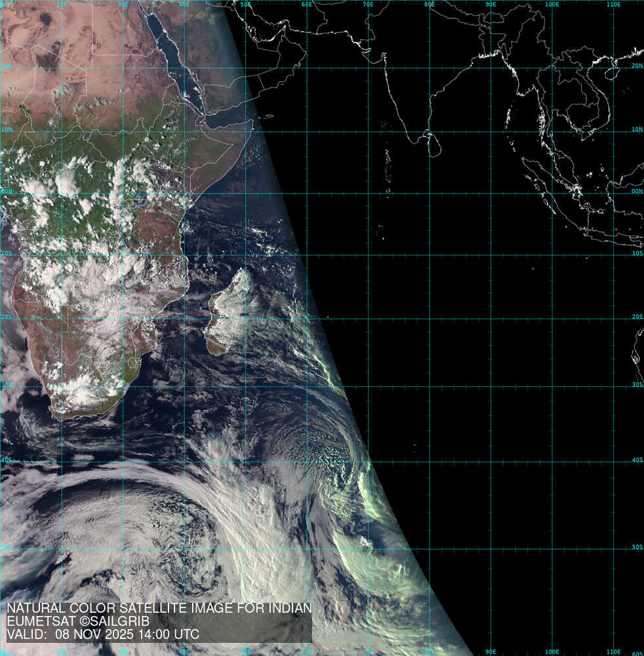Viewport: 644px width, 656px height.
Task: Click the 30S latitude label on right edge
Action: point(637,384)
